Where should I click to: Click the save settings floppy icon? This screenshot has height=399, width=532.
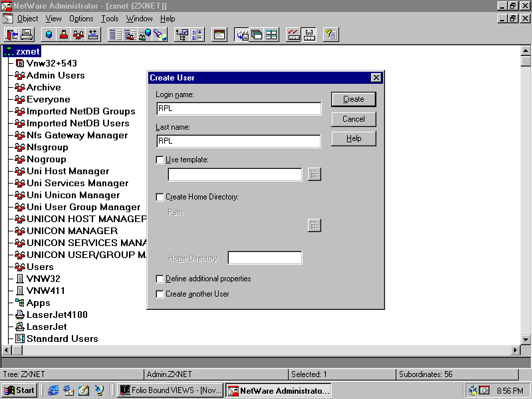pos(242,35)
